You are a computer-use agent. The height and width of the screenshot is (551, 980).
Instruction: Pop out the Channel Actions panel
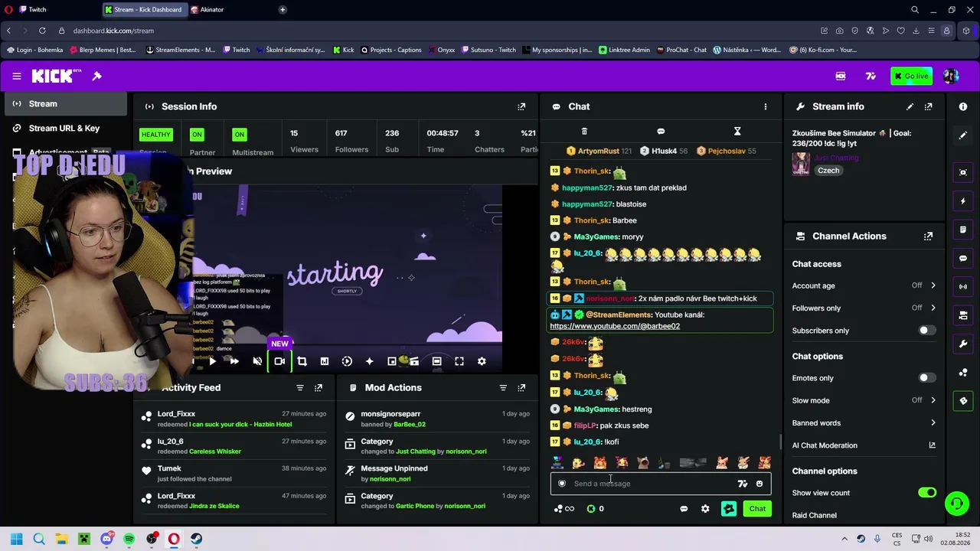[x=928, y=236]
